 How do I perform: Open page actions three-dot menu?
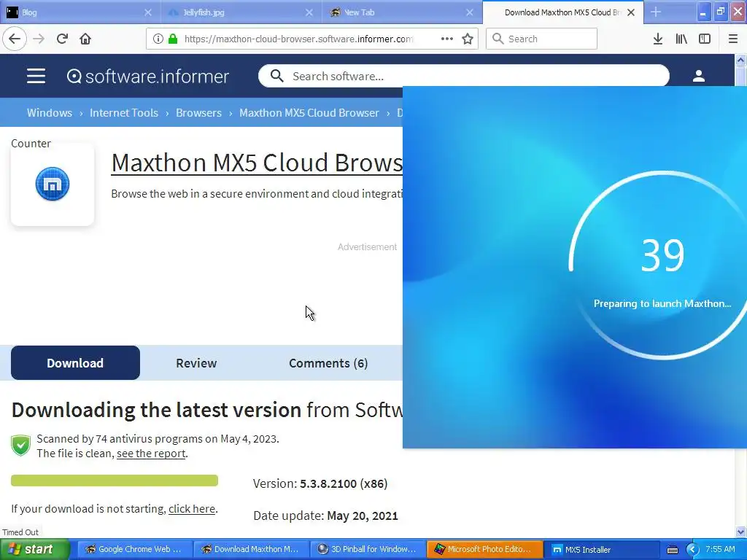tap(447, 39)
